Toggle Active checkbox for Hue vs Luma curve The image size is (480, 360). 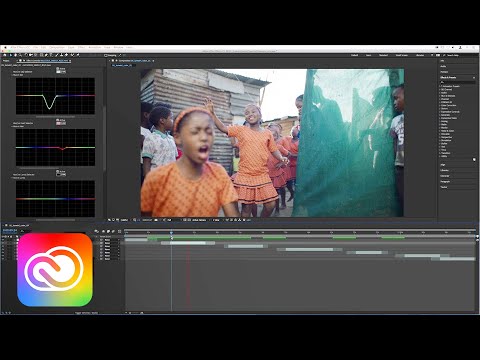[57, 171]
